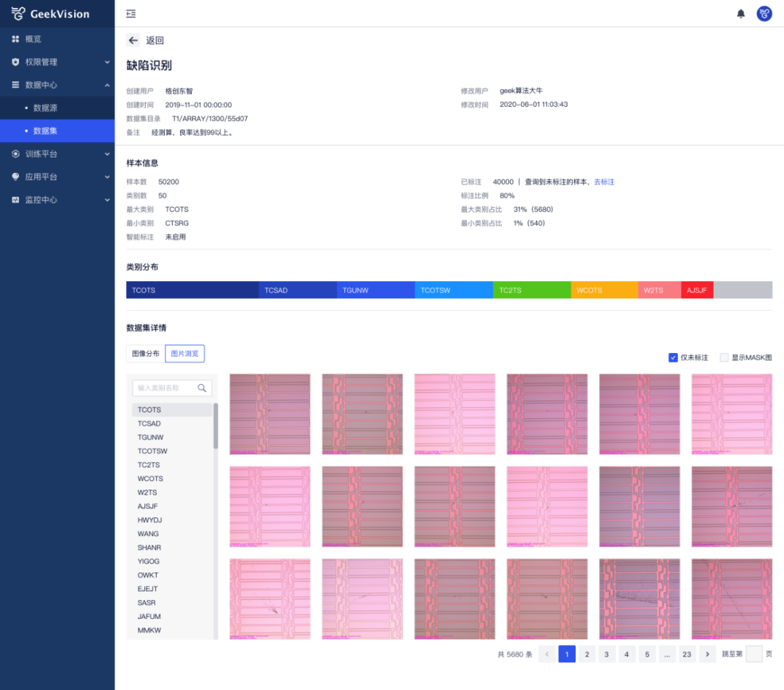The width and height of the screenshot is (784, 690).
Task: Select TGUNW in the category list
Action: 151,437
